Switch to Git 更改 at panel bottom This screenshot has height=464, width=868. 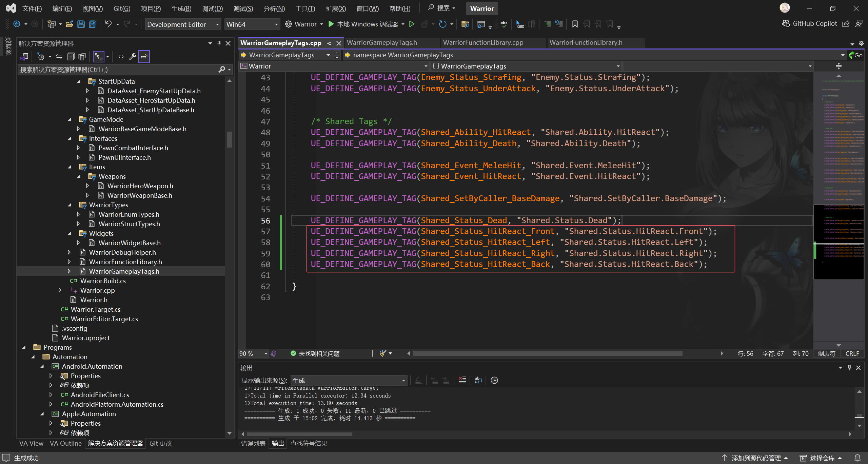pos(160,443)
